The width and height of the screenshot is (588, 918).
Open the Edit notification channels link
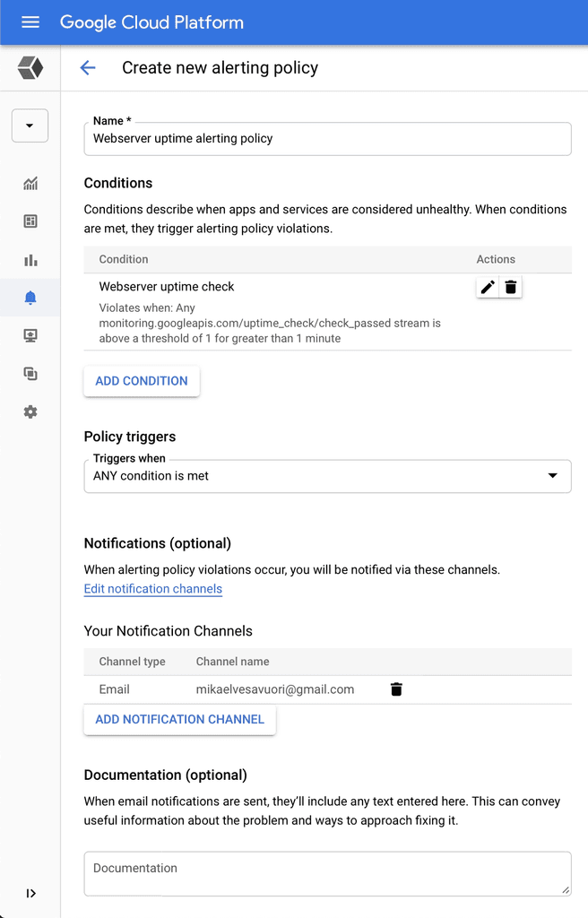(x=152, y=589)
